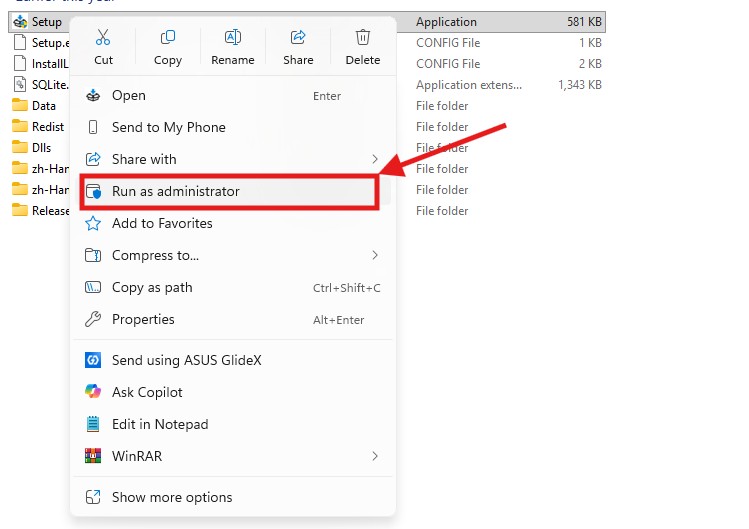Click the Notepad icon
This screenshot has height=529, width=749.
93,424
